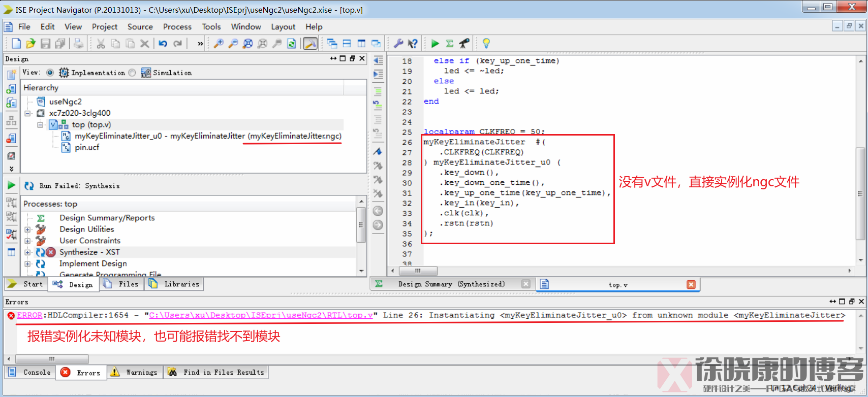Click the light bulb tips icon

(x=486, y=44)
